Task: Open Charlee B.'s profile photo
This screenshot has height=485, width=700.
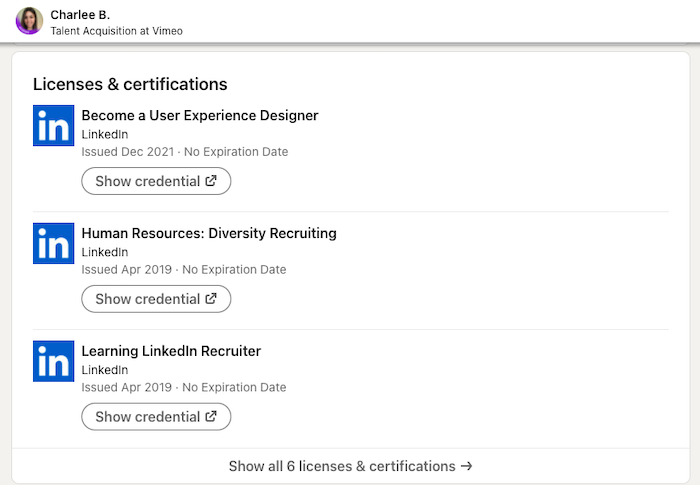Action: (29, 21)
